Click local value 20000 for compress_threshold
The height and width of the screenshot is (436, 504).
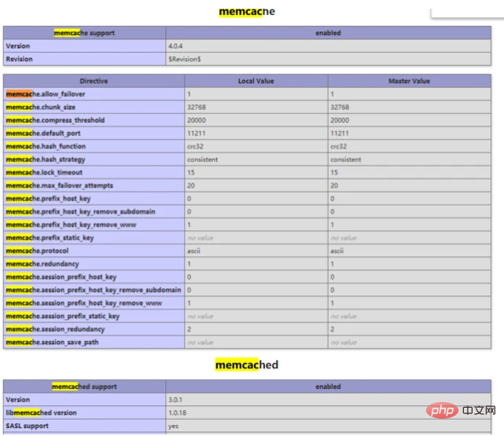point(197,120)
